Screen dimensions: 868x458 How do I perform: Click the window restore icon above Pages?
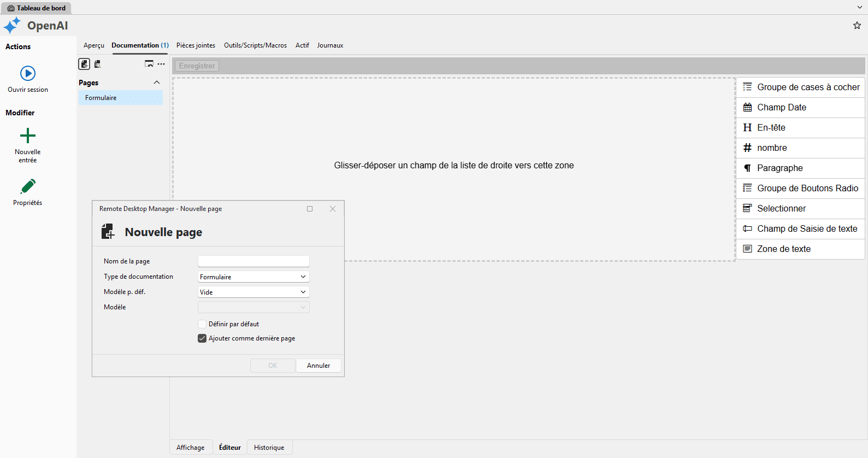click(x=149, y=64)
